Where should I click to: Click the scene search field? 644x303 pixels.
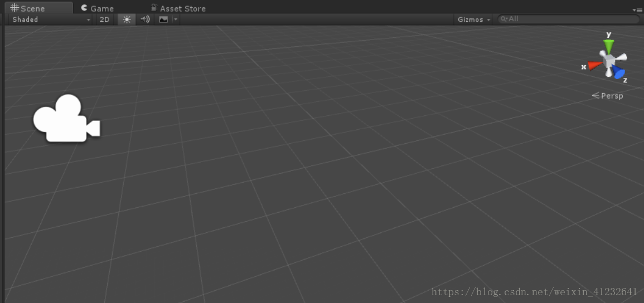[568, 19]
